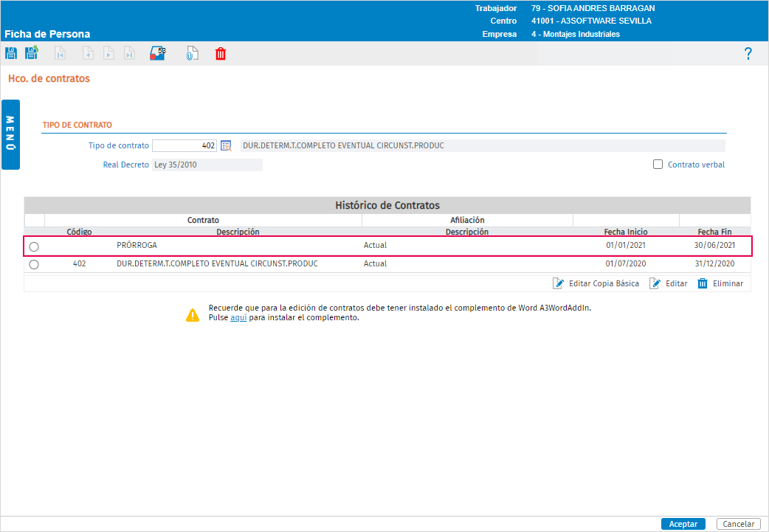Click the Cancelar button
769x532 pixels.
739,524
